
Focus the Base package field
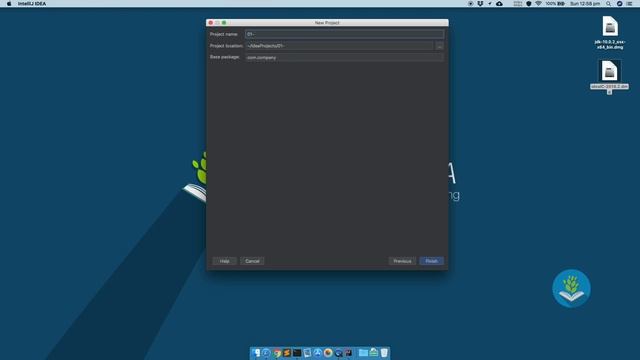344,58
